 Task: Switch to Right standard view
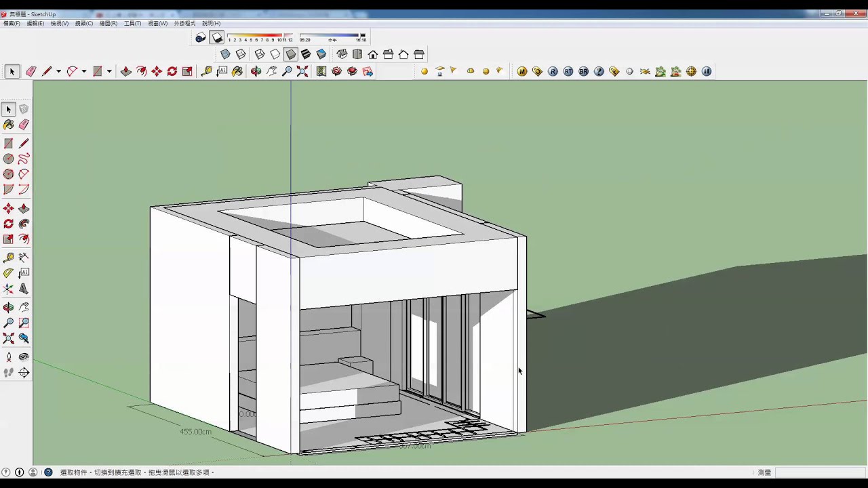[x=388, y=54]
